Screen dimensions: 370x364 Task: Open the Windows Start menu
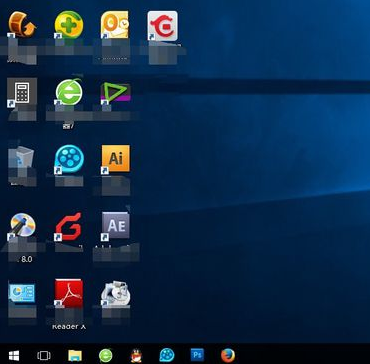click(x=14, y=355)
